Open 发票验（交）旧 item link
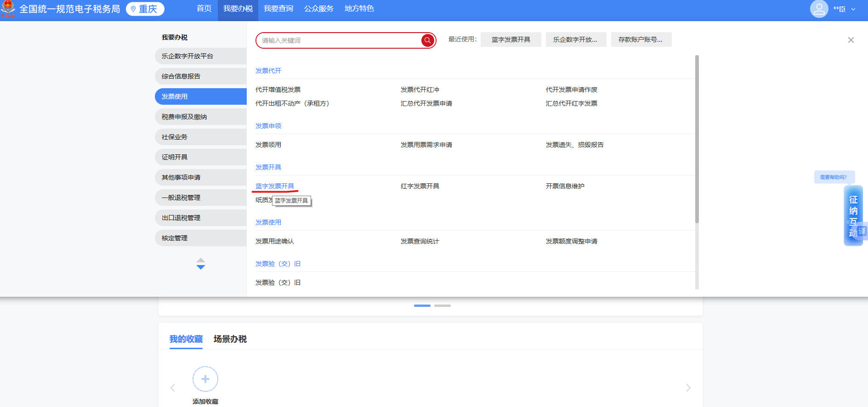Image resolution: width=868 pixels, height=407 pixels. 278,283
